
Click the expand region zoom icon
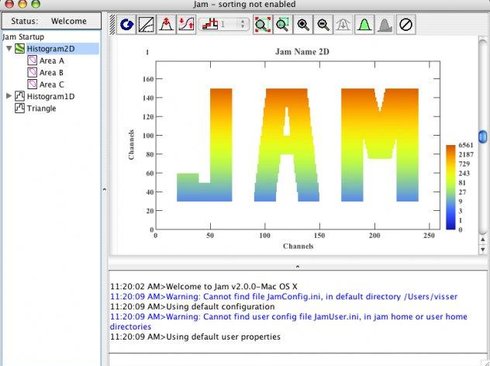[283, 24]
